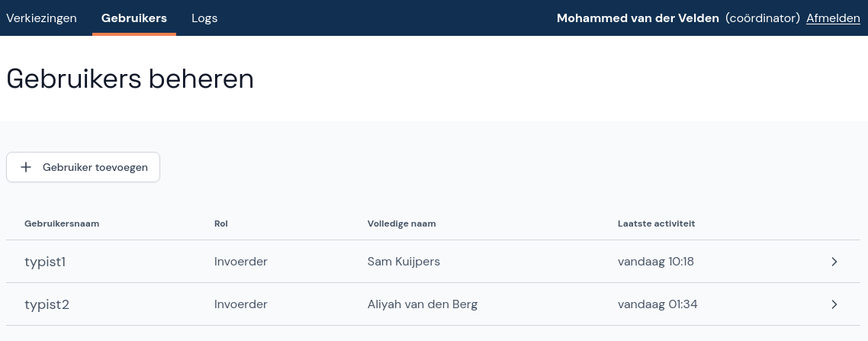Viewport: 868px width, 341px height.
Task: Click the Invoerder role of typist1
Action: 241,262
